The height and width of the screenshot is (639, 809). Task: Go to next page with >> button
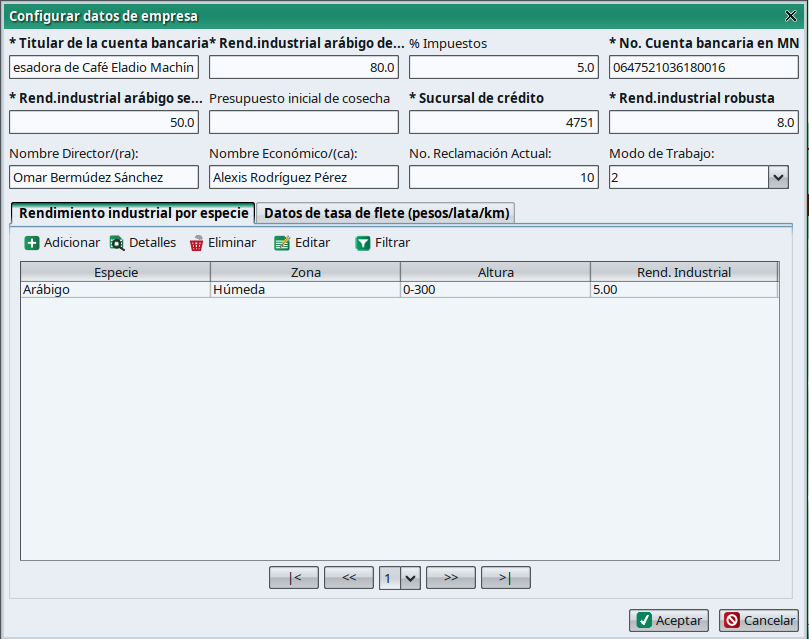[450, 578]
